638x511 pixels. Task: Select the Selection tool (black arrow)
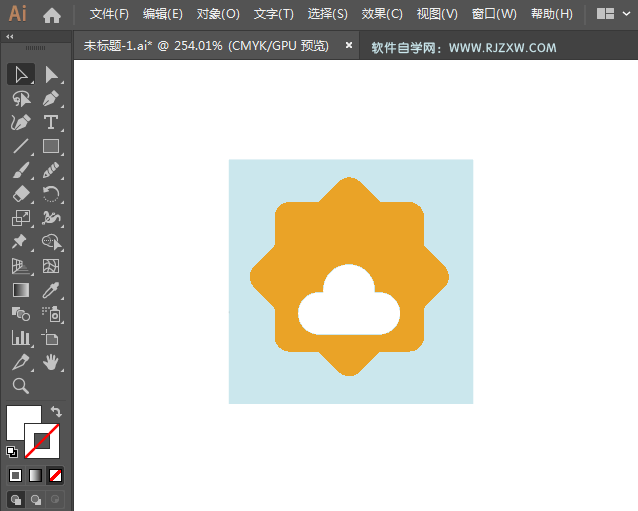(21, 74)
